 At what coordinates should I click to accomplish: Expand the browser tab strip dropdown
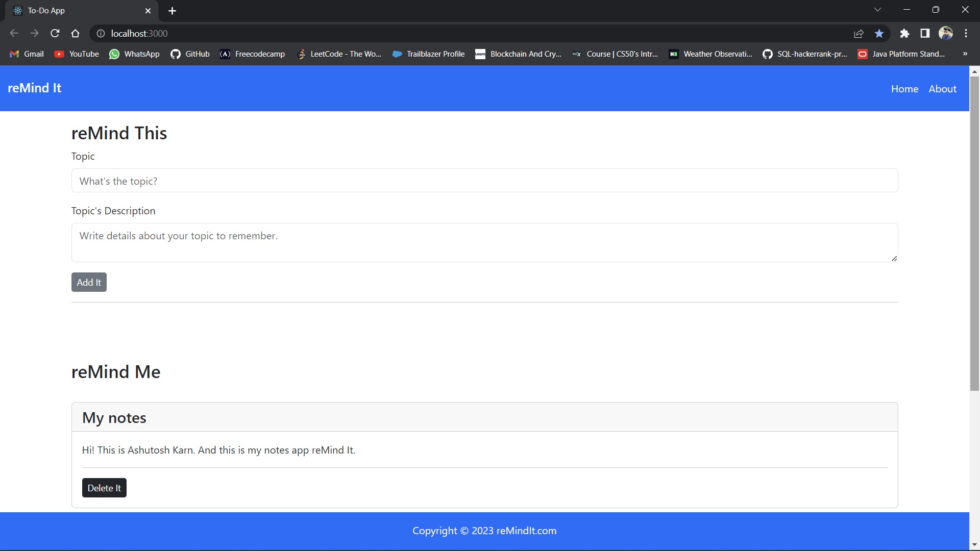coord(877,10)
